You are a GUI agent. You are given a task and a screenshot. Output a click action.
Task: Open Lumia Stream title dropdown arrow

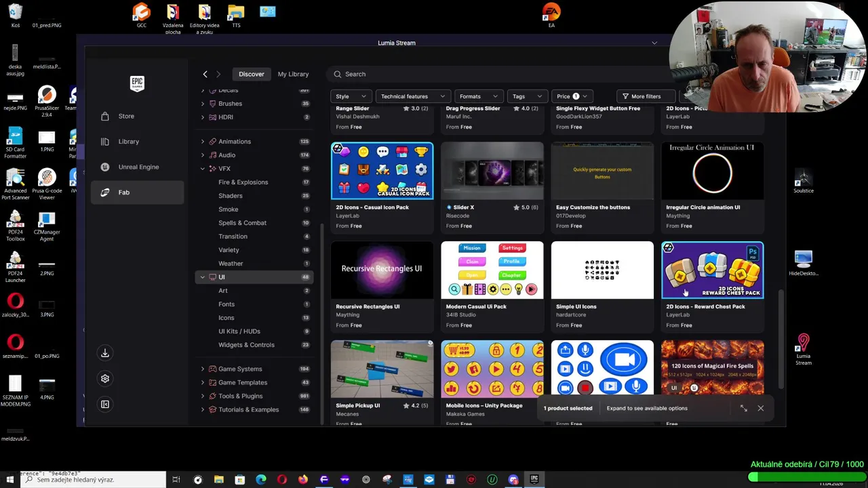point(654,43)
